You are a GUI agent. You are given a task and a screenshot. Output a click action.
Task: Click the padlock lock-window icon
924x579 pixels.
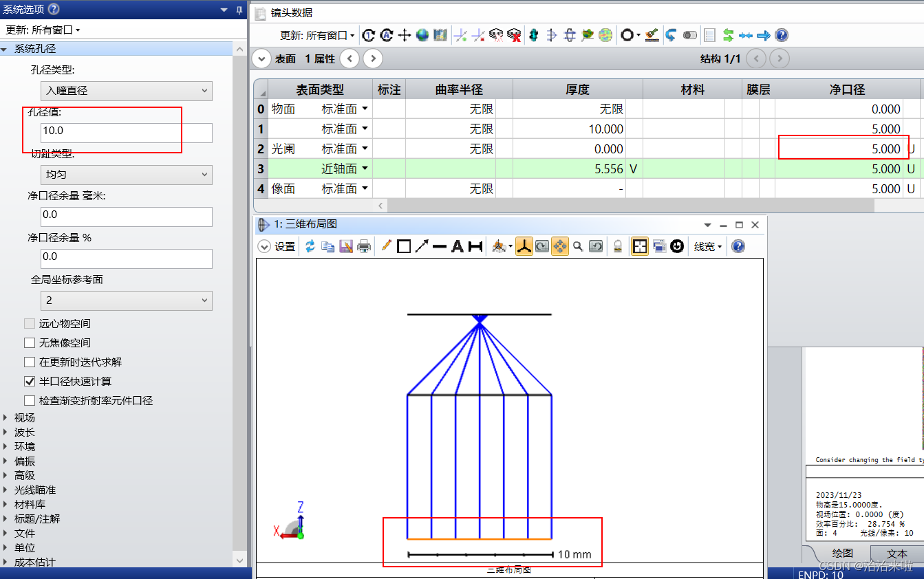(x=618, y=246)
